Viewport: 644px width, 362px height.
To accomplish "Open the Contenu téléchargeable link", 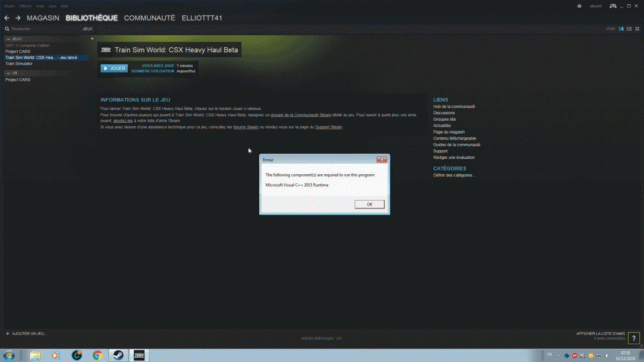I will (456, 138).
